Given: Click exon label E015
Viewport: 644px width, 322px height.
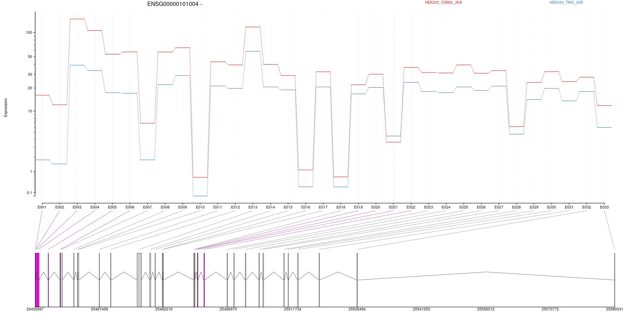Looking at the screenshot, I should coord(288,207).
